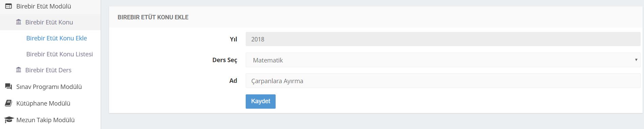Click the graduation cap icon for Mezun Takip
Screen dimensions: 644x129
(x=8, y=120)
